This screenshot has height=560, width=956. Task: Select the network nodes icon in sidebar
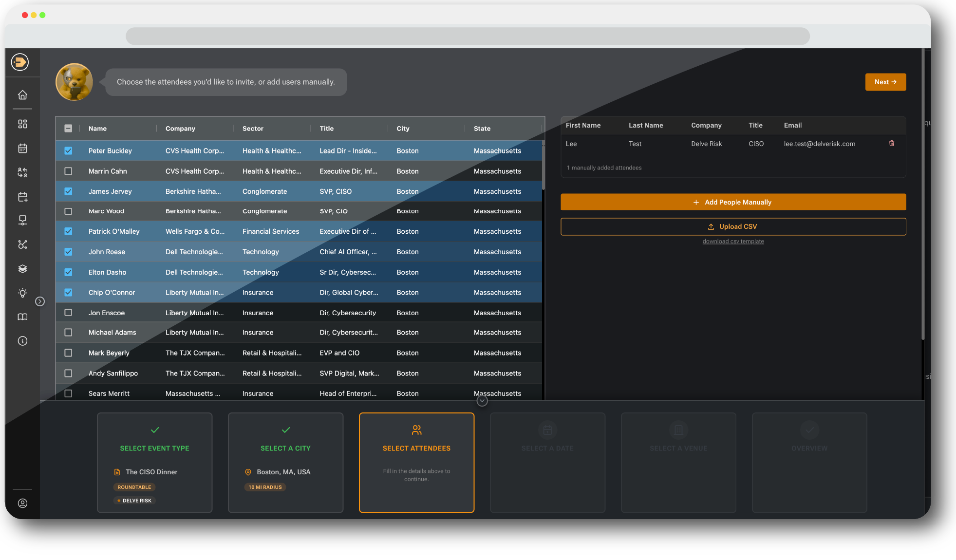point(22,244)
